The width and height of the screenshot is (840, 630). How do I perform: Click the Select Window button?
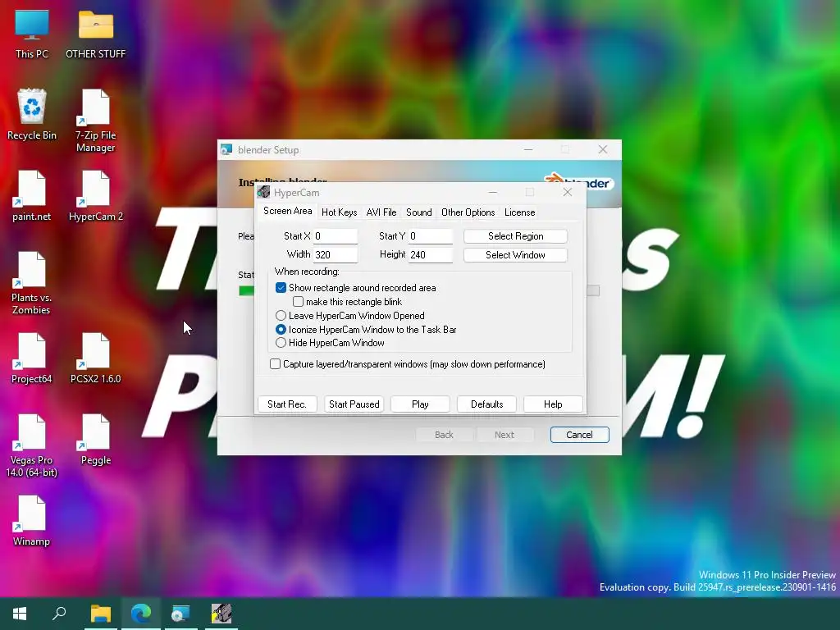[515, 255]
